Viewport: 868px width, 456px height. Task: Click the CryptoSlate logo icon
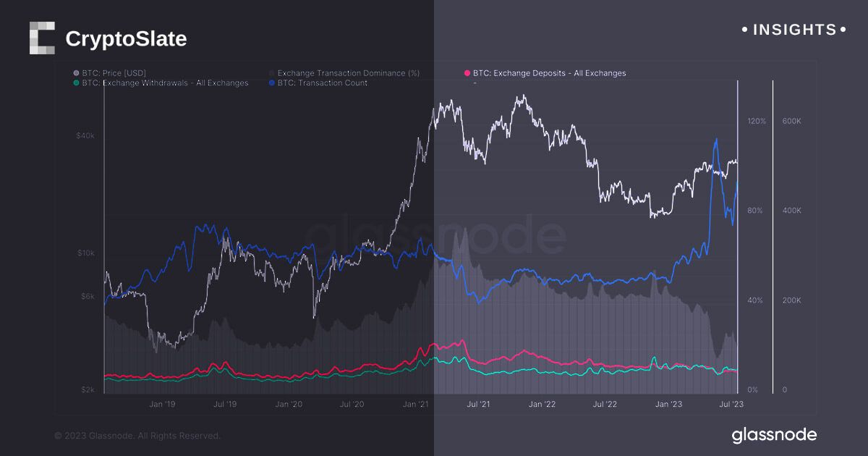pos(42,38)
